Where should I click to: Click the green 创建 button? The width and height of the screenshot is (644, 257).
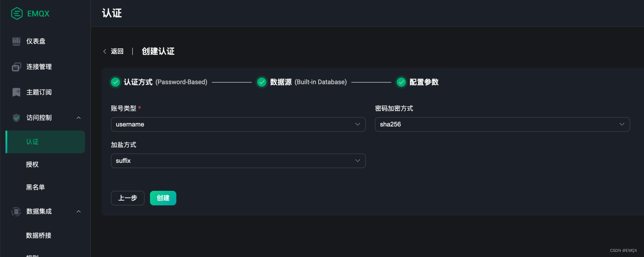coord(163,198)
